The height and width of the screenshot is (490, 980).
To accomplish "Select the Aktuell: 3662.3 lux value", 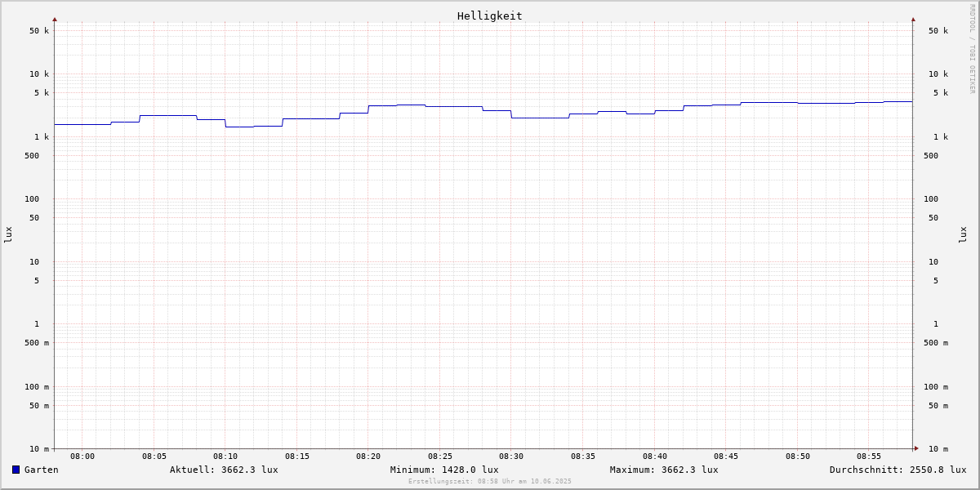I will point(224,470).
